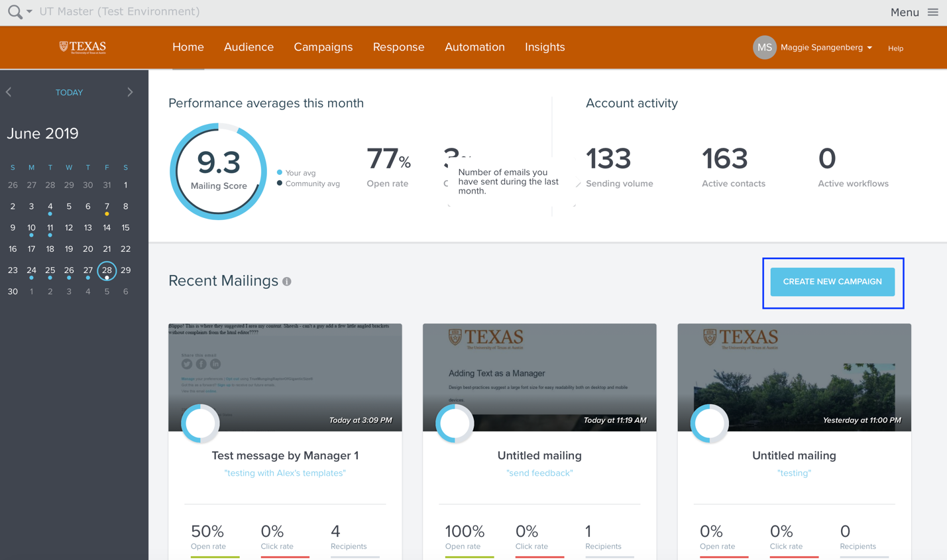Select June 10 on the calendar
947x560 pixels.
[31, 228]
